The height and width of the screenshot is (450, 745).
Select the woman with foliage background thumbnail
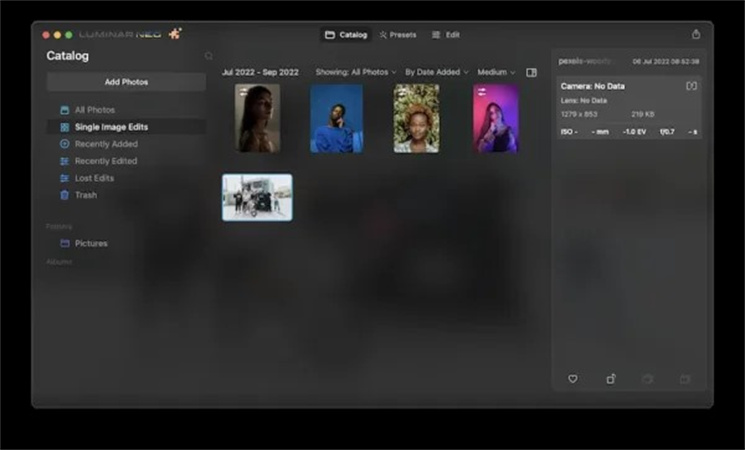coord(416,118)
